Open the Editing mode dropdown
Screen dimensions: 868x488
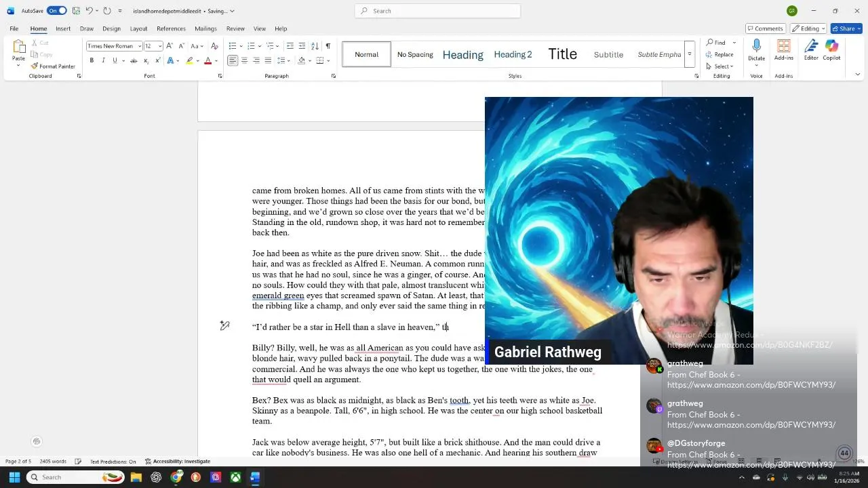pyautogui.click(x=807, y=28)
